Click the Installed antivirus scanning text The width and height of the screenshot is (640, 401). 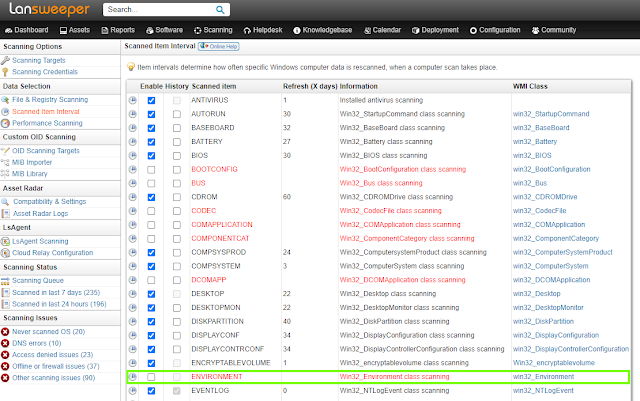coord(381,100)
